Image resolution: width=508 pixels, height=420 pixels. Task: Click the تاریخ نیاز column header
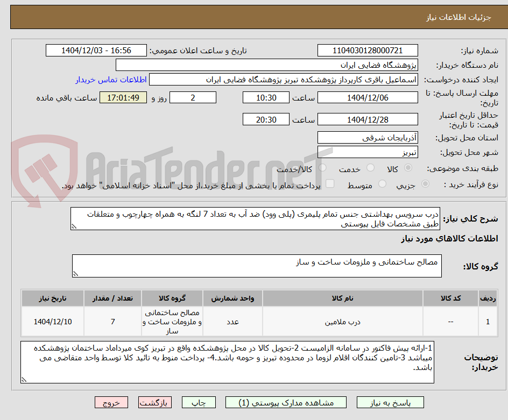(53, 298)
